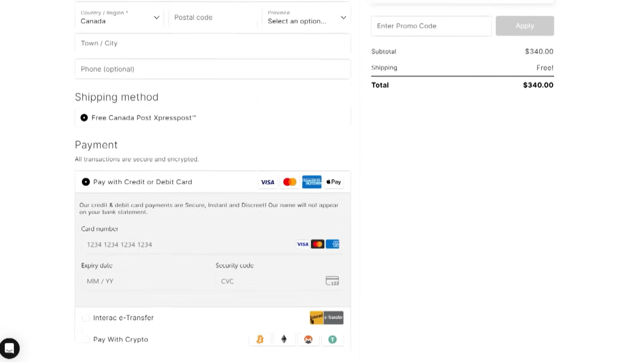The width and height of the screenshot is (644, 362).
Task: Click the Visa logo beside Credit or Debit Card
Action: click(267, 182)
